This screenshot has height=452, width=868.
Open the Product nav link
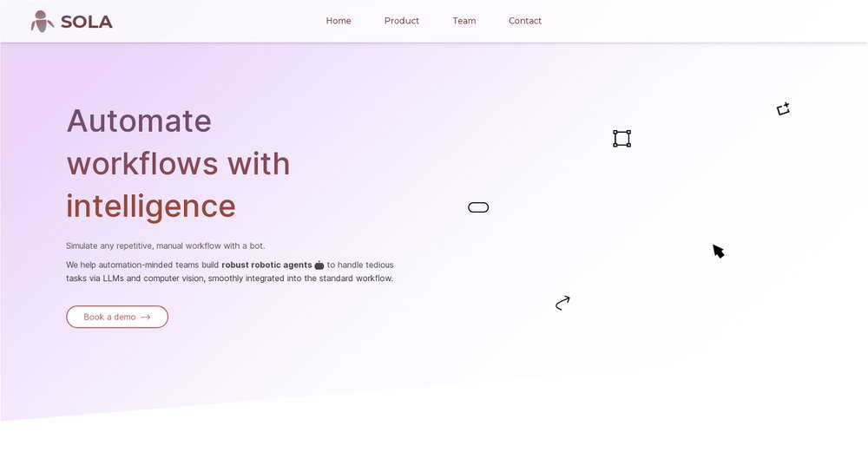(x=401, y=21)
